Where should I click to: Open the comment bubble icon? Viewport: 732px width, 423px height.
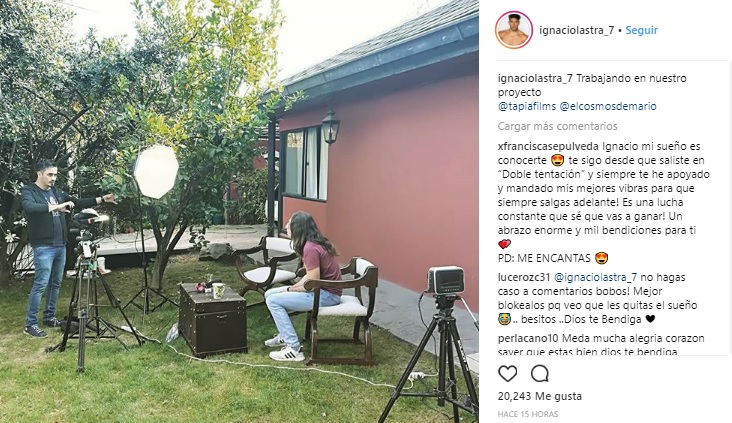tap(540, 374)
